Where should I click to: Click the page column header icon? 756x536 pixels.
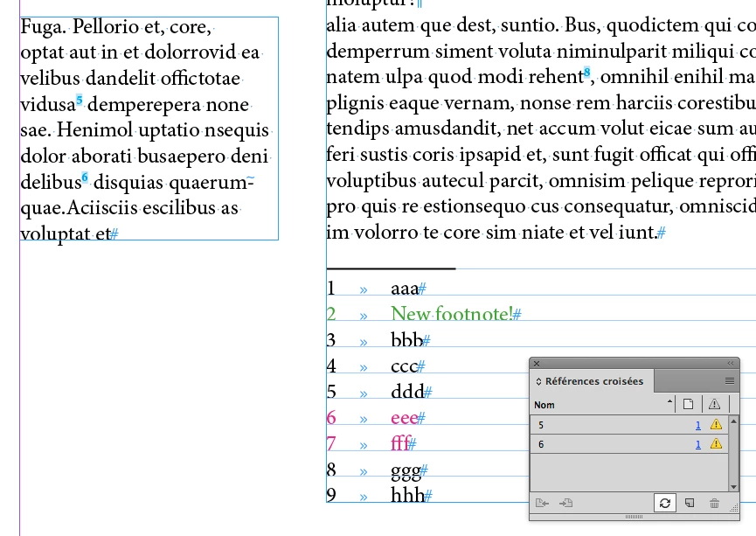pyautogui.click(x=688, y=404)
